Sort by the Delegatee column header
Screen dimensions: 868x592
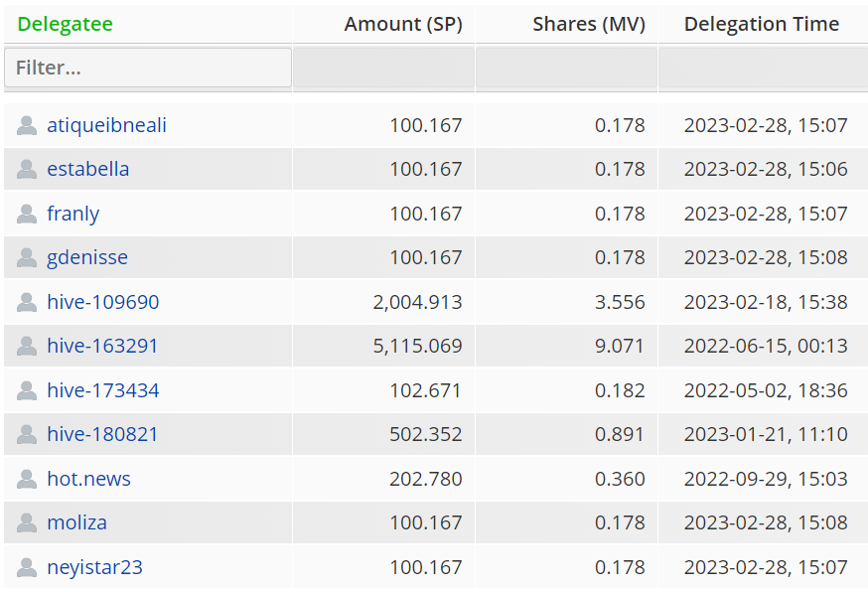coord(66,24)
